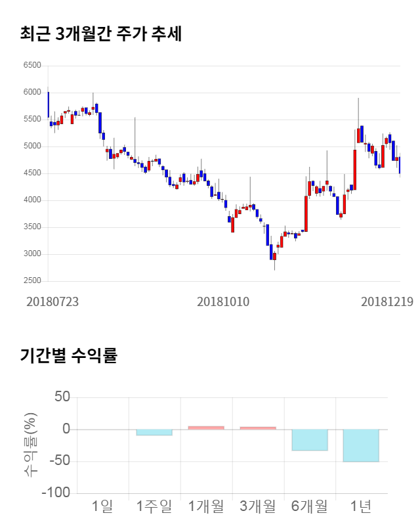This screenshot has width=420, height=532.
Task: Click the 6500 price axis label
Action: pyautogui.click(x=31, y=66)
